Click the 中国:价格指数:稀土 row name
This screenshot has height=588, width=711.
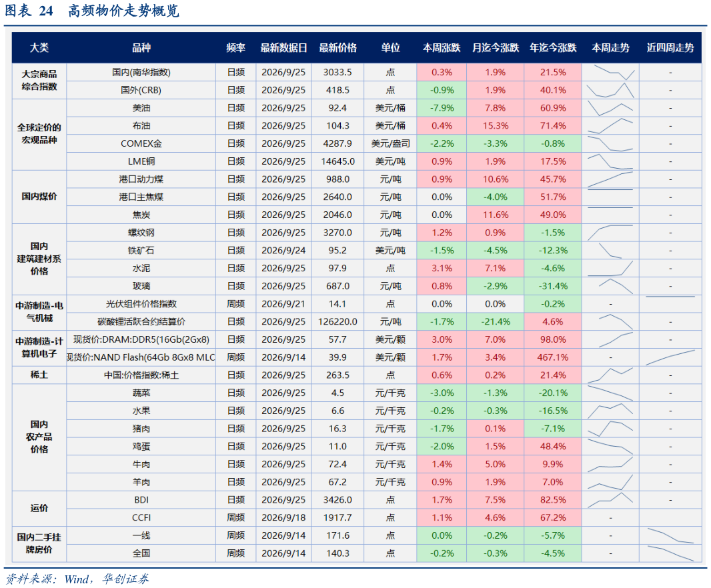pyautogui.click(x=141, y=375)
